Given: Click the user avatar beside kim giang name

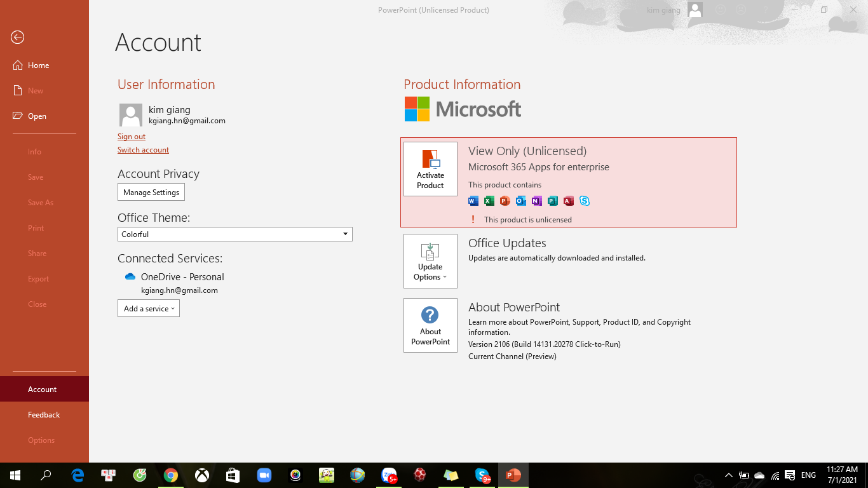Looking at the screenshot, I should point(131,115).
